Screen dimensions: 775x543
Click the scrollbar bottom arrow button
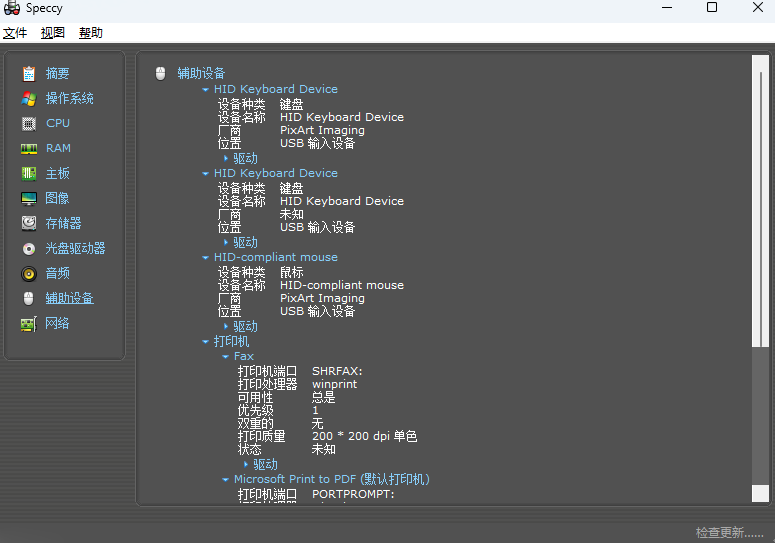click(760, 493)
